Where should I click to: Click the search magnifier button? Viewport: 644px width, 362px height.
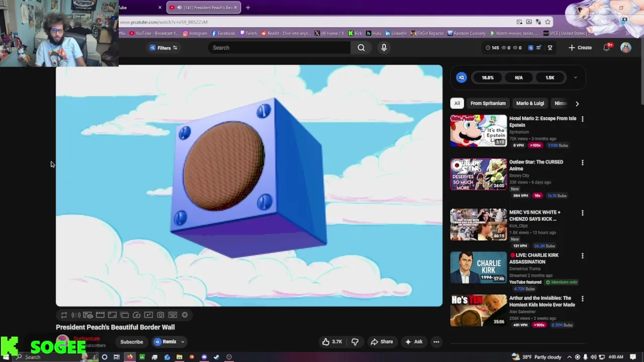point(361,48)
